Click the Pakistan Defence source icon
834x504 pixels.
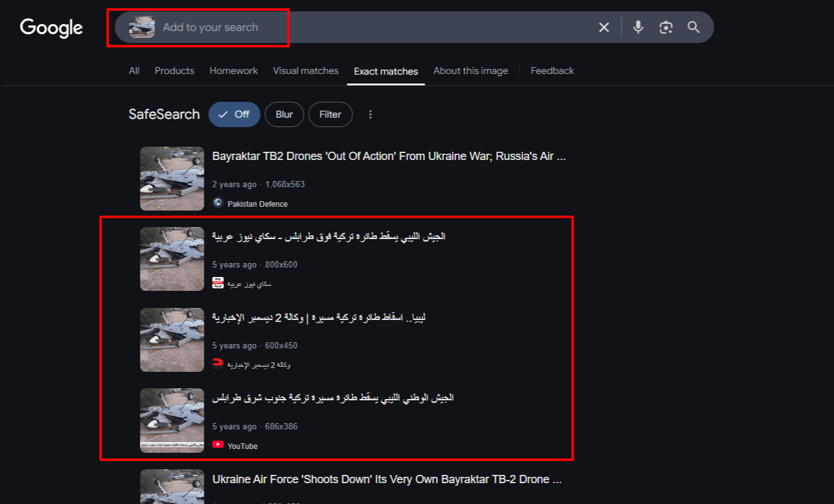point(218,203)
